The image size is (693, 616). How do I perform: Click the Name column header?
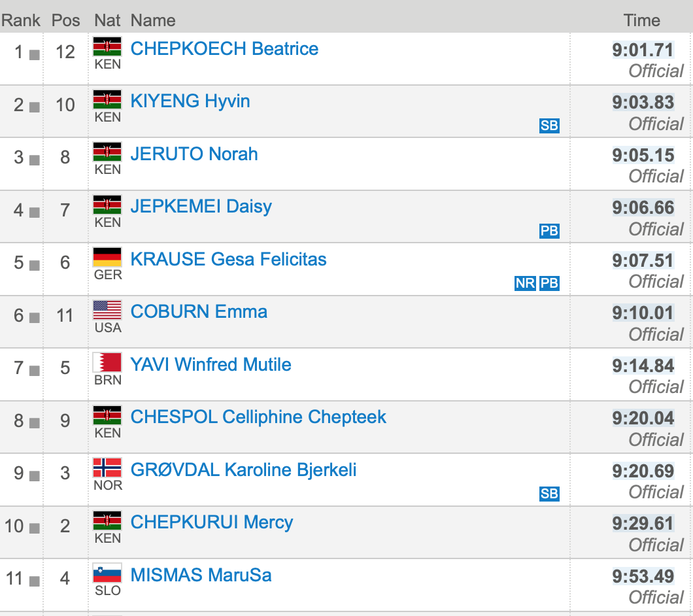(x=153, y=20)
